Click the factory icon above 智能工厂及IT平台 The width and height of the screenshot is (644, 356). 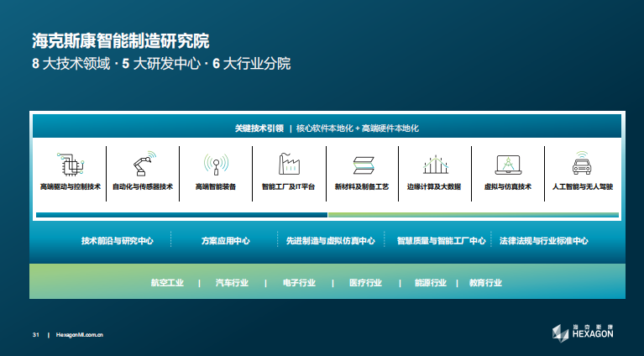[x=289, y=164]
